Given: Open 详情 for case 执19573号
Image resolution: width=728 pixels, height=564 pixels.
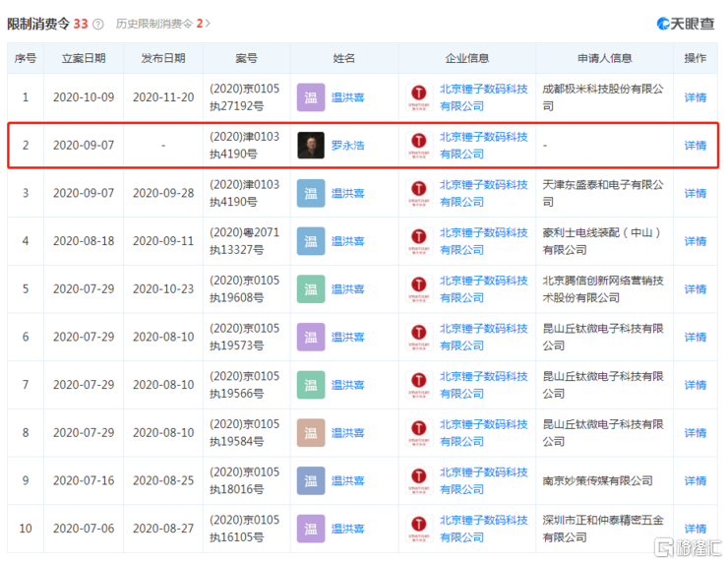Looking at the screenshot, I should coord(695,337).
